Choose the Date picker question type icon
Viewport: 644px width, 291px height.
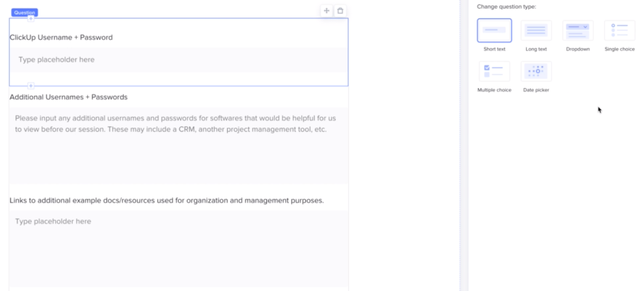[x=536, y=71]
